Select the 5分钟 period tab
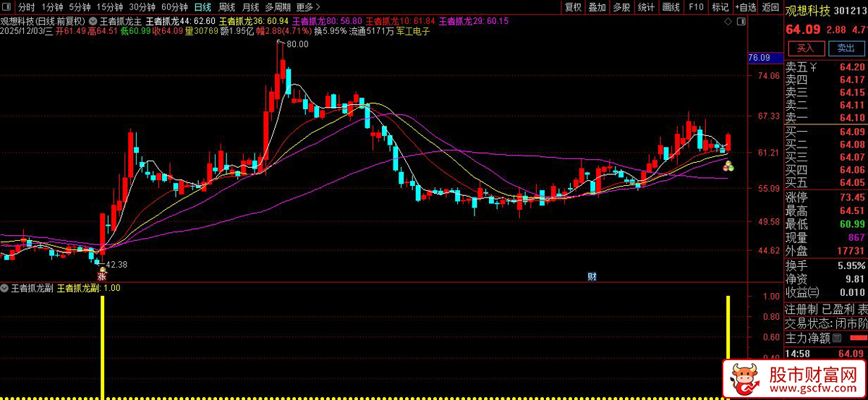The width and height of the screenshot is (868, 400). pos(80,7)
